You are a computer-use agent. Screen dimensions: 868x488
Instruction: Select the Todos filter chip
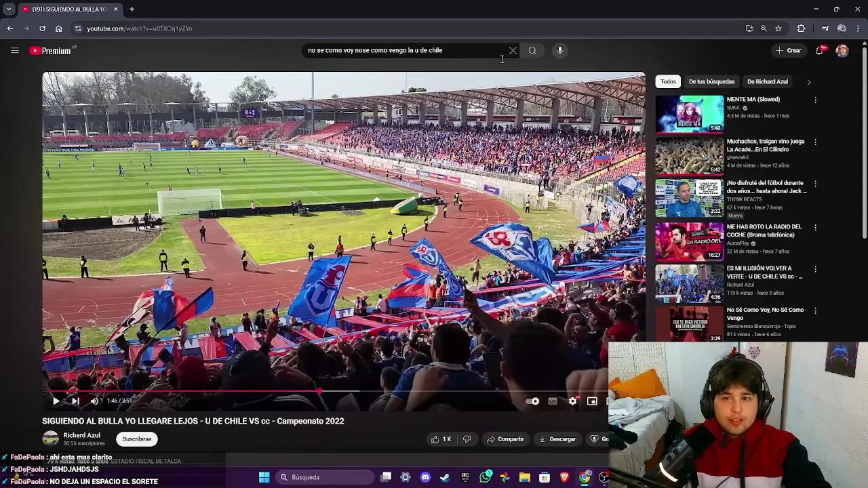coord(668,81)
